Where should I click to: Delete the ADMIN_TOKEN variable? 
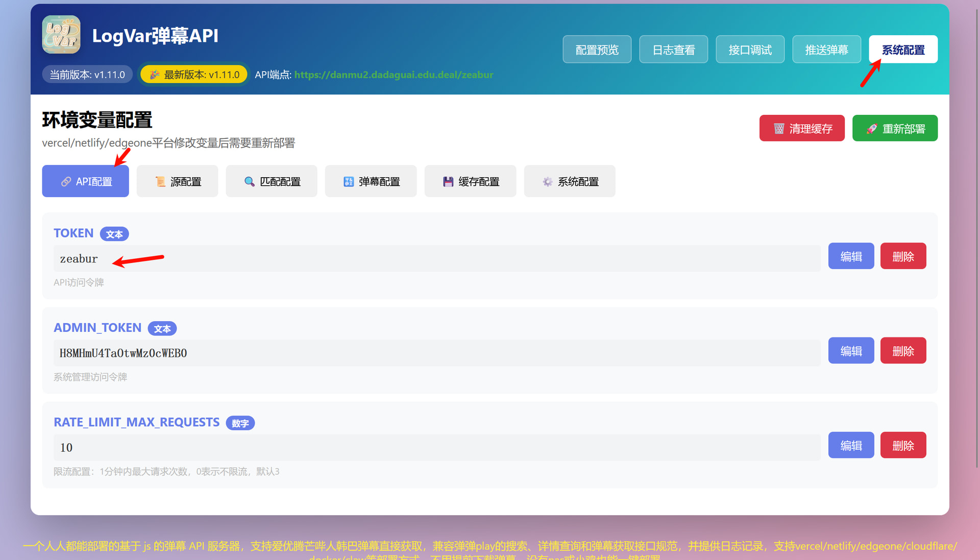tap(903, 351)
